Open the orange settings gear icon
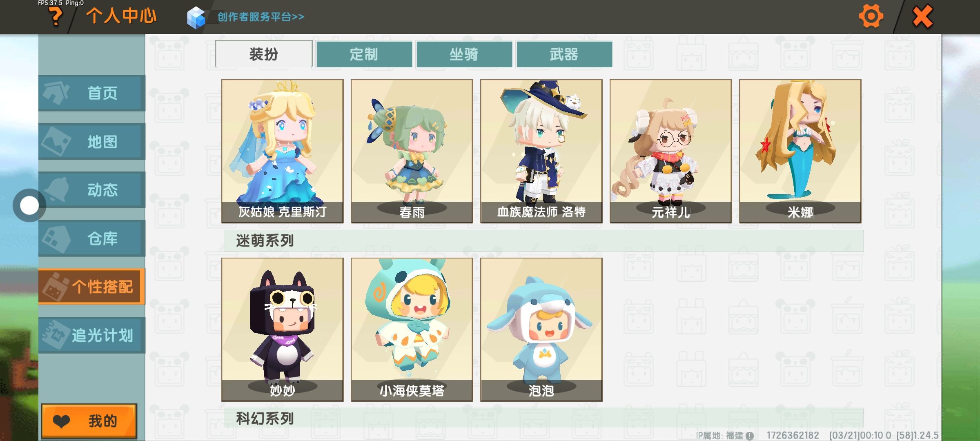Image resolution: width=980 pixels, height=441 pixels. click(871, 17)
